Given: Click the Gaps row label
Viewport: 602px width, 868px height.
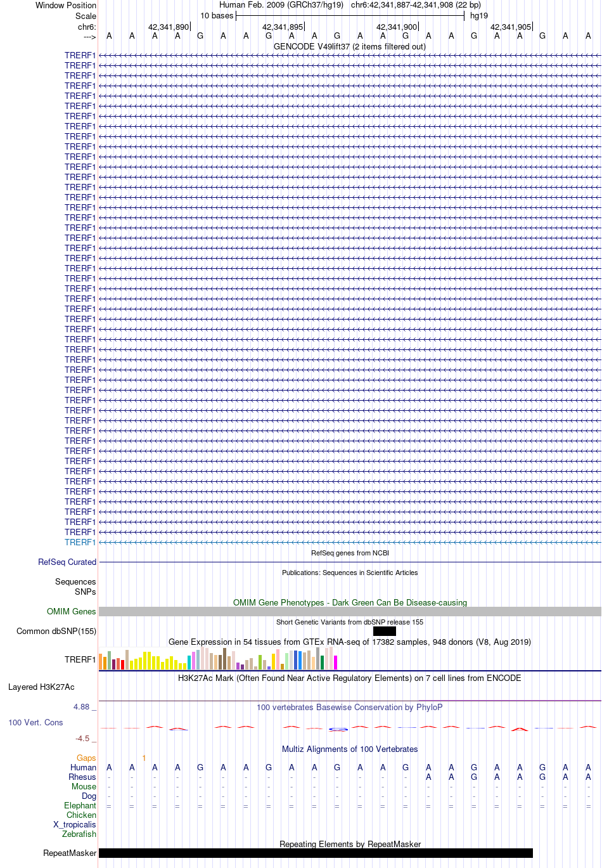Looking at the screenshot, I should pos(86,758).
